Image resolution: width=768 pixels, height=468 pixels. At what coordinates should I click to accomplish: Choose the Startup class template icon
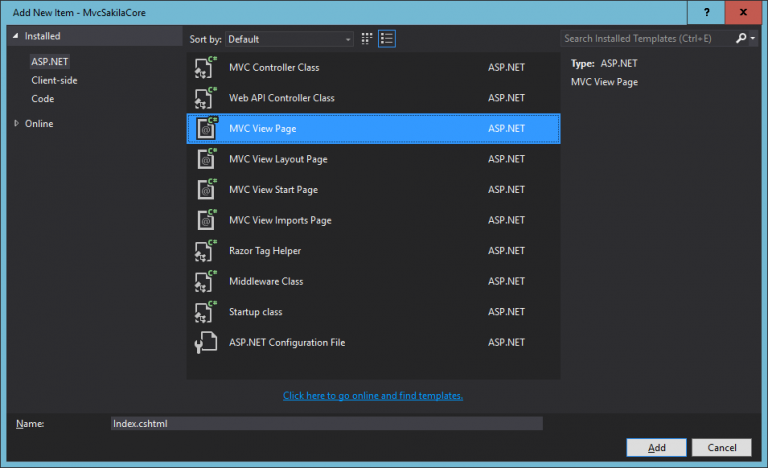click(x=205, y=312)
